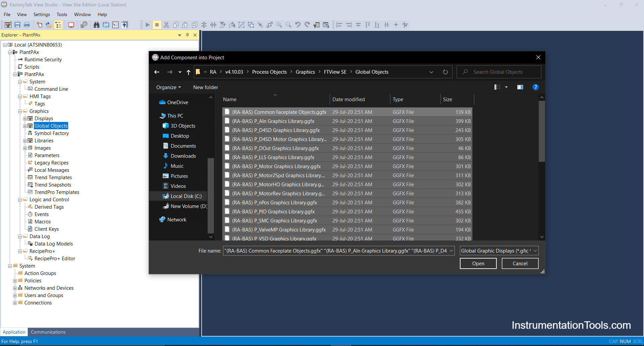Click the Print toolbar icon
The width and height of the screenshot is (644, 346).
tap(27, 25)
